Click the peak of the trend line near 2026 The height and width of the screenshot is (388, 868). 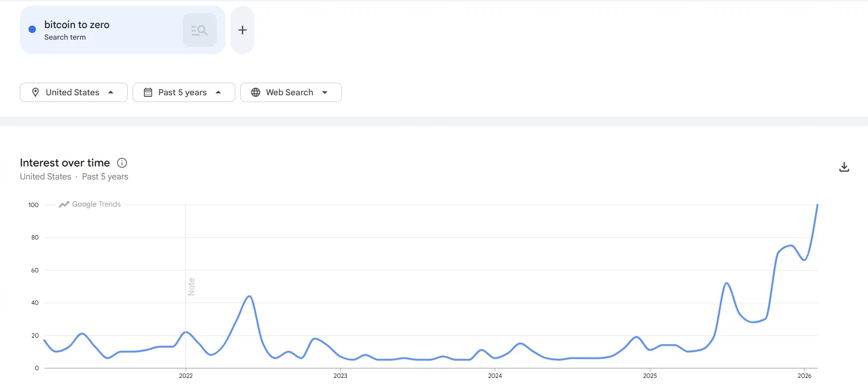click(x=817, y=206)
